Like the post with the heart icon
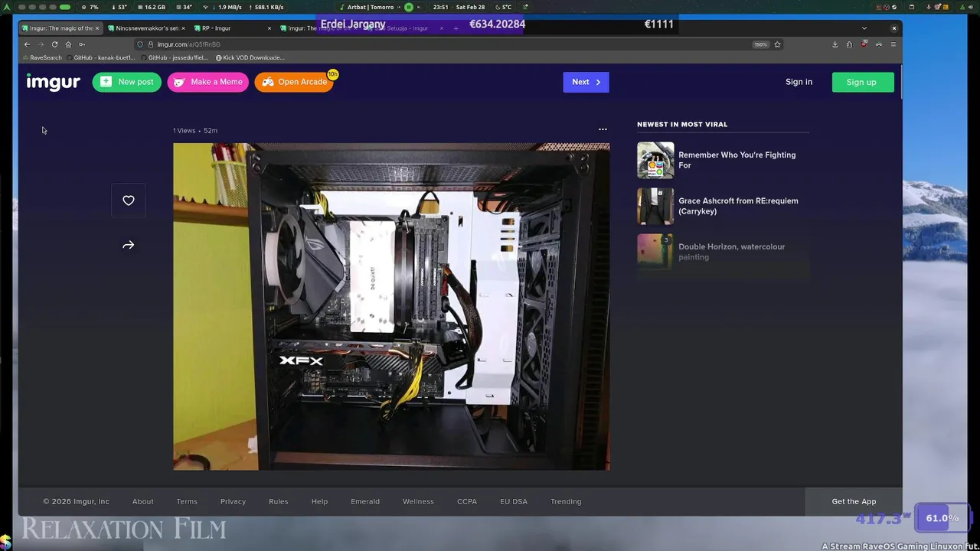 click(x=129, y=201)
